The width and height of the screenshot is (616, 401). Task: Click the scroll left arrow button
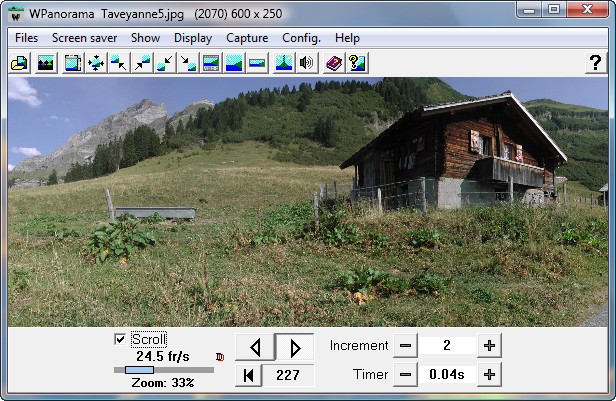255,347
